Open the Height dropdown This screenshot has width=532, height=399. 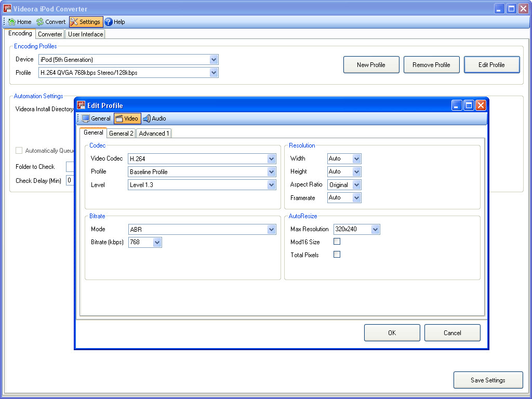pyautogui.click(x=356, y=171)
